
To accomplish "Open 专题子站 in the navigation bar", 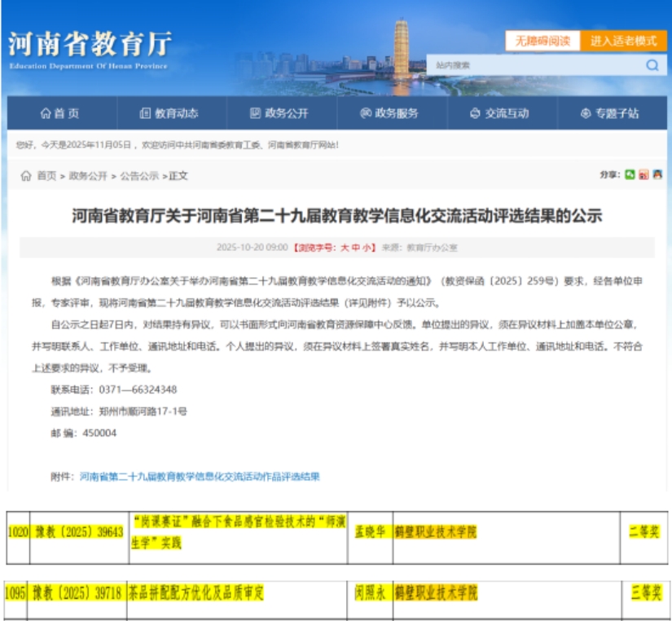I will [x=609, y=113].
